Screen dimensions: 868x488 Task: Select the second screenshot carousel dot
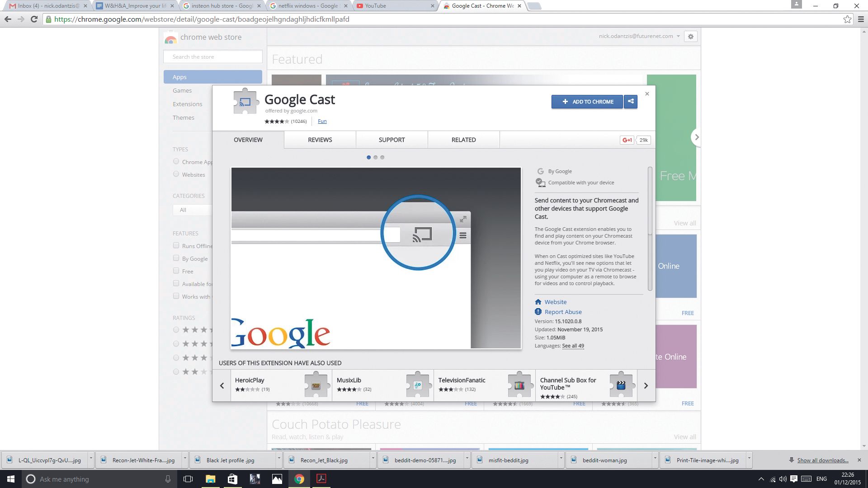[x=375, y=157]
